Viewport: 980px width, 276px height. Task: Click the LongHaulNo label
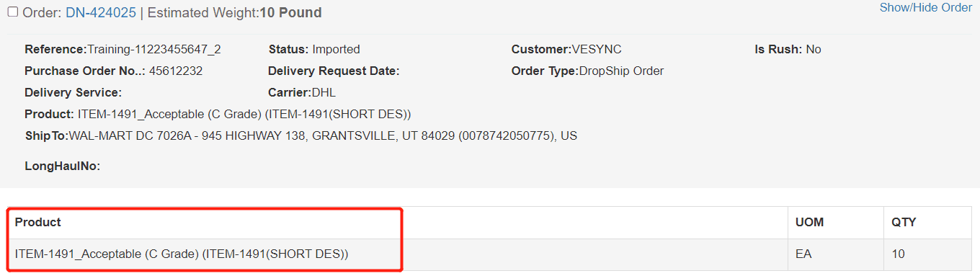(62, 166)
